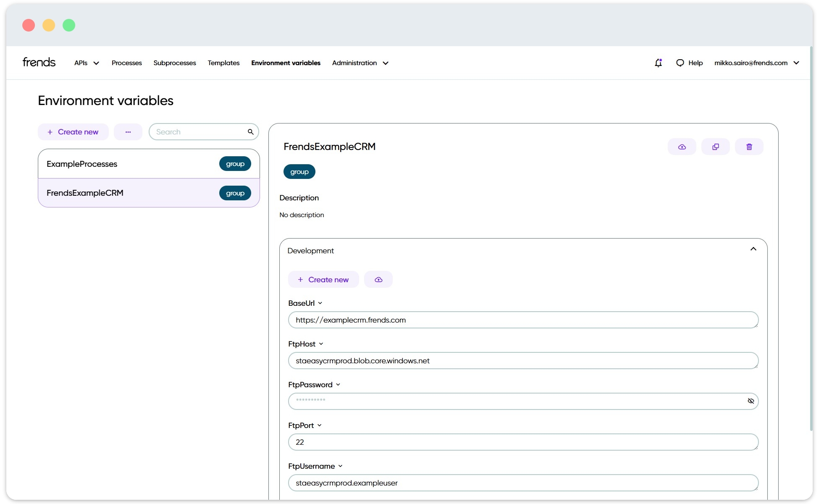This screenshot has height=504, width=819.
Task: Click the top-left Create new button
Action: pos(73,132)
